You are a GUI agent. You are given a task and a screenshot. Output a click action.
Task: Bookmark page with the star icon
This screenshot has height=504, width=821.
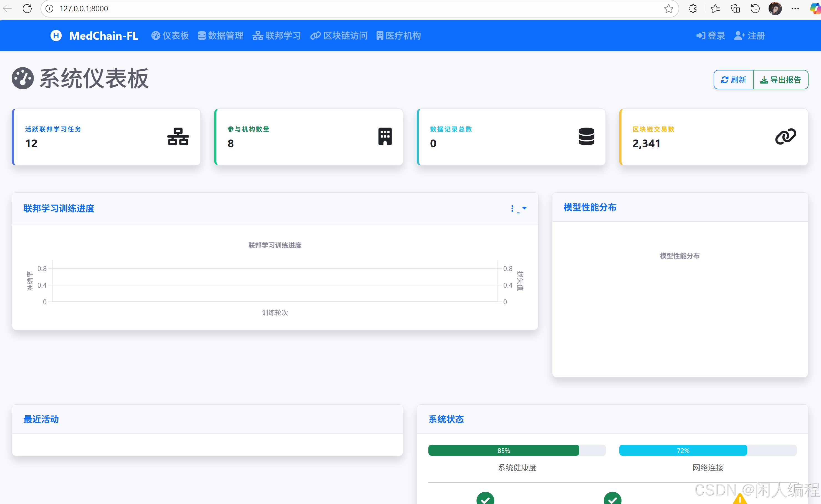(668, 9)
